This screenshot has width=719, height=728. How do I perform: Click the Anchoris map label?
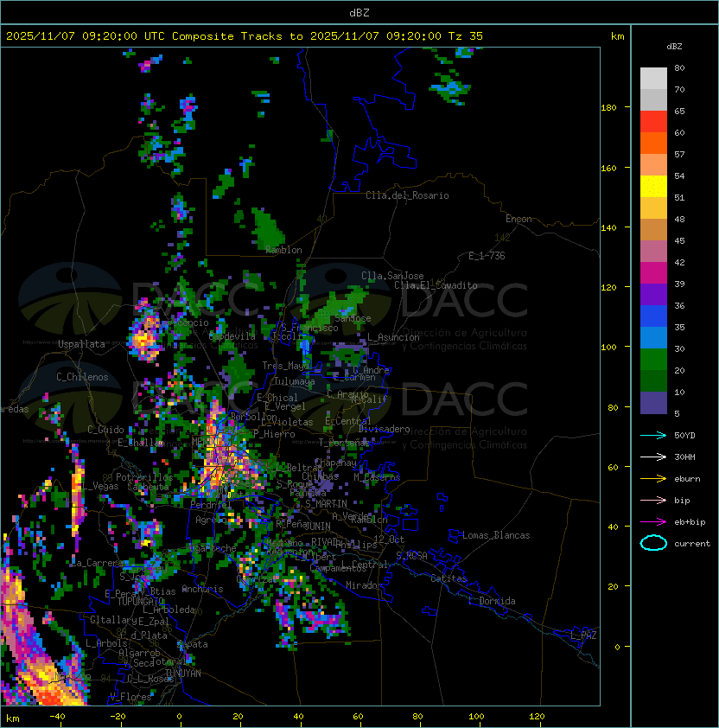202,589
